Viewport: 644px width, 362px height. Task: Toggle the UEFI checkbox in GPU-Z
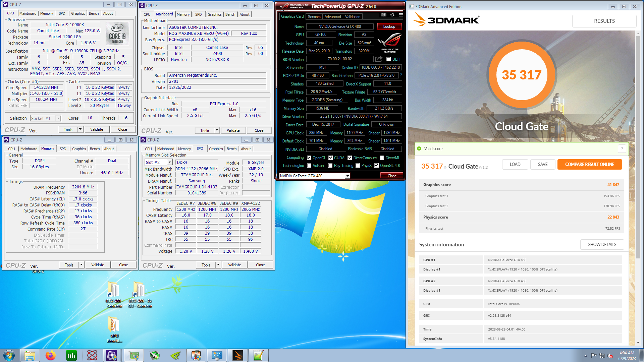pyautogui.click(x=388, y=59)
